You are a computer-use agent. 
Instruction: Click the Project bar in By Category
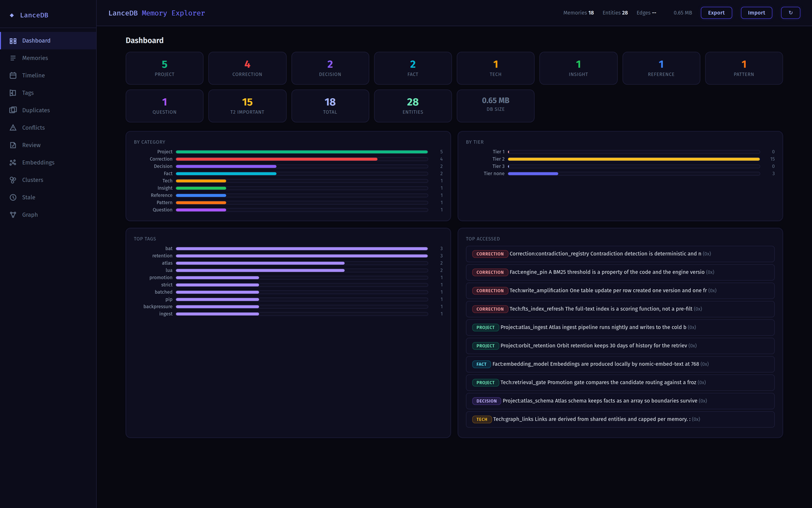click(x=302, y=152)
